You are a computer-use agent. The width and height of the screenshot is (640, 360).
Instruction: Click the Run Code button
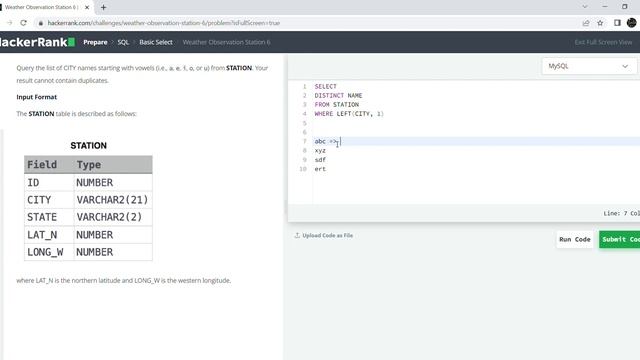575,240
